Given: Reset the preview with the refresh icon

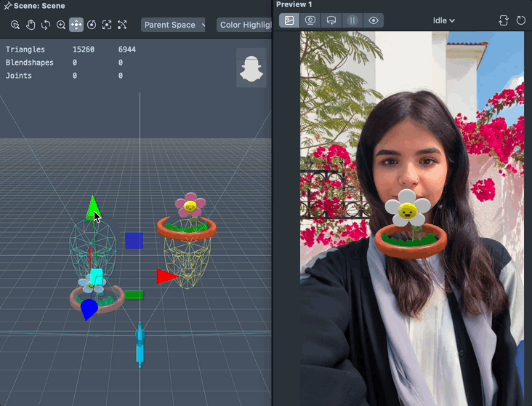Looking at the screenshot, I should pyautogui.click(x=521, y=20).
